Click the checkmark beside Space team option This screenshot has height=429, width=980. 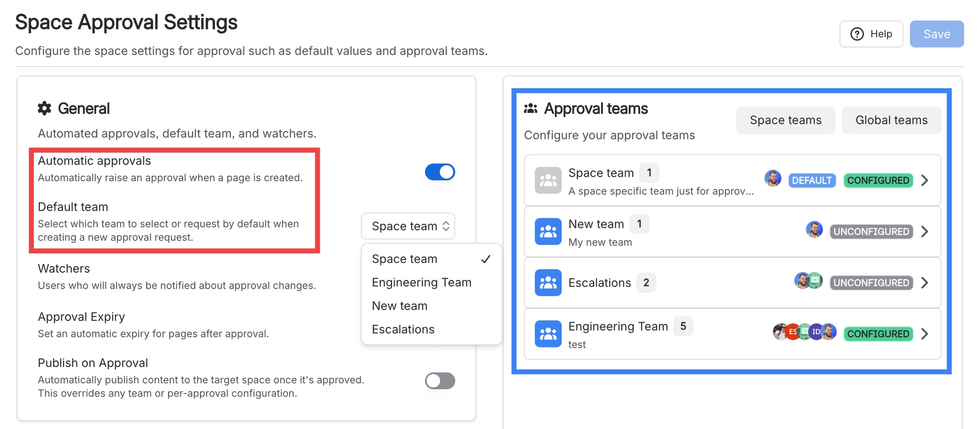486,259
